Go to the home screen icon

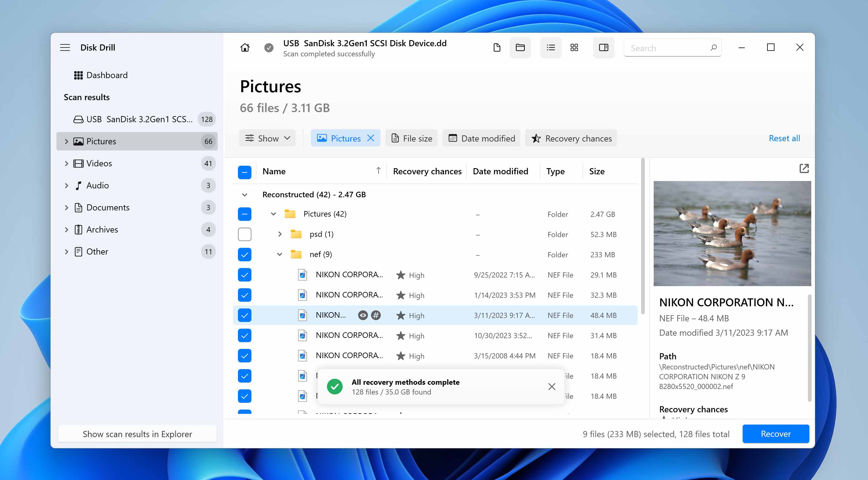(245, 47)
